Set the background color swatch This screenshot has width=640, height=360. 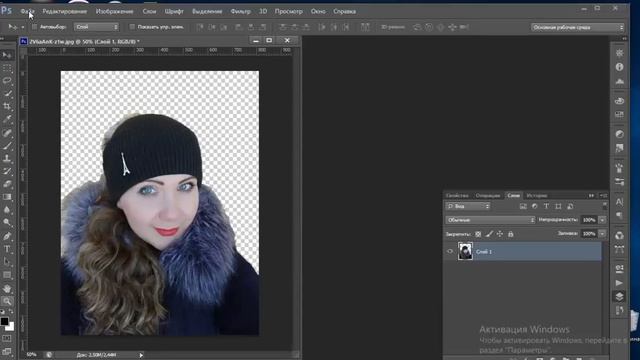coord(10,327)
